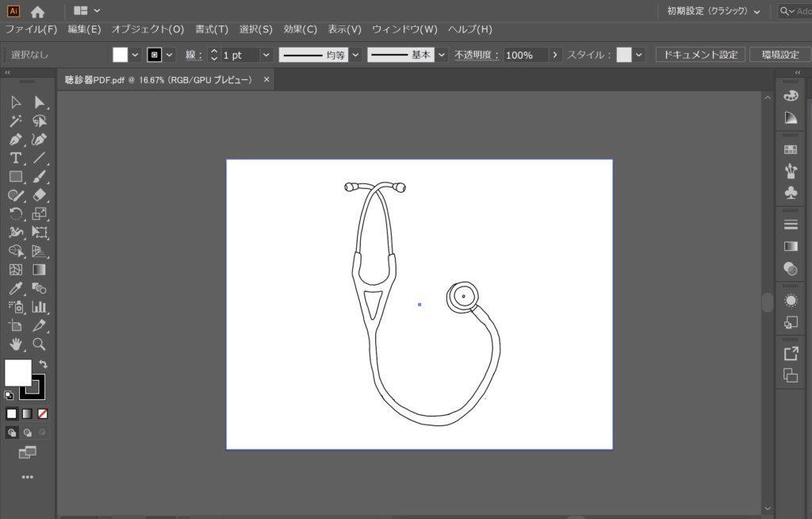This screenshot has height=519, width=812.
Task: Choose the Eraser tool
Action: pyautogui.click(x=40, y=195)
